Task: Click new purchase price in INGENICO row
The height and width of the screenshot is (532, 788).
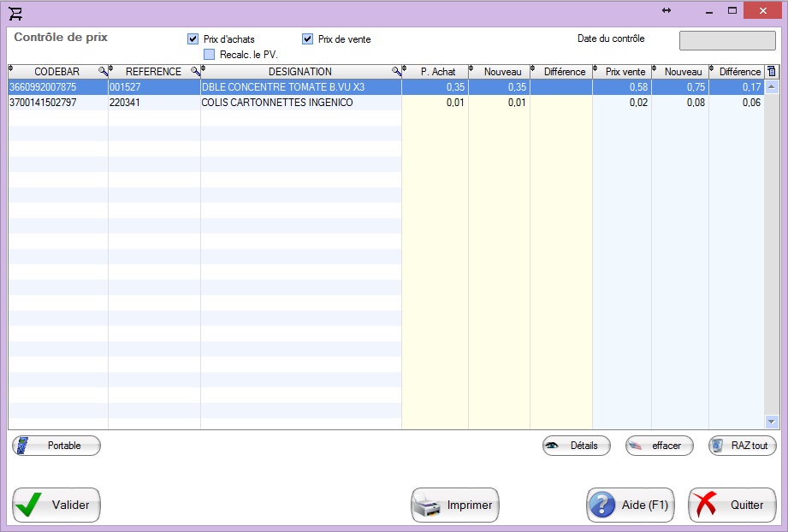Action: [500, 103]
